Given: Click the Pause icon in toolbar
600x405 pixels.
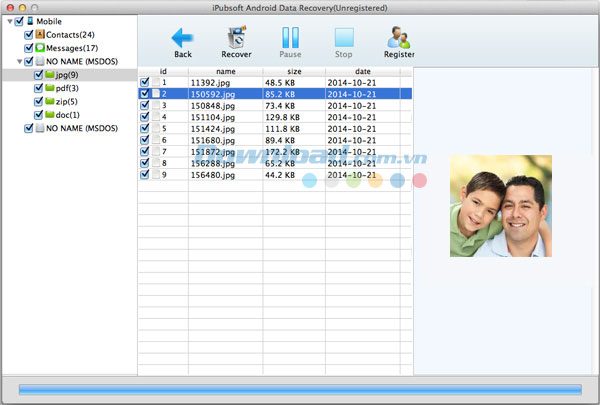Looking at the screenshot, I should (290, 36).
